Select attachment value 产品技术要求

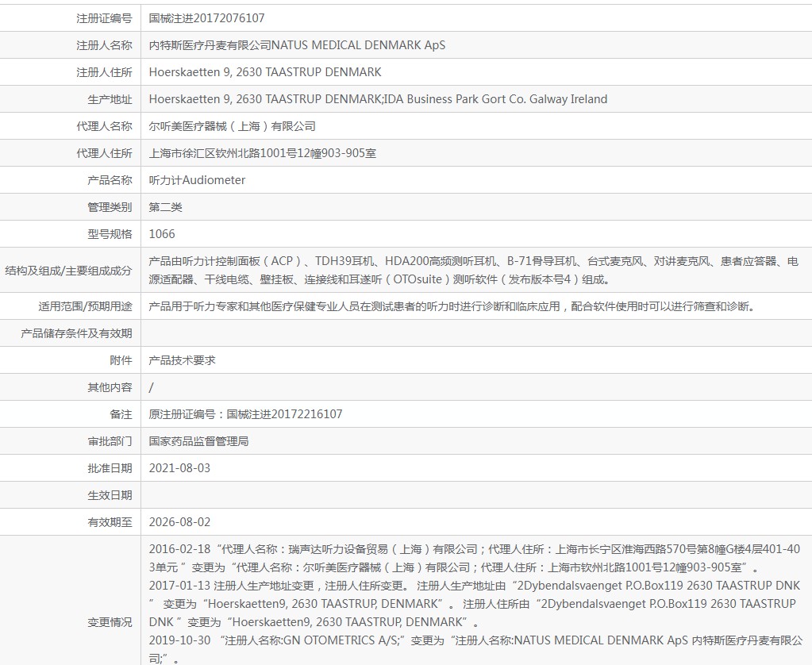[x=182, y=360]
